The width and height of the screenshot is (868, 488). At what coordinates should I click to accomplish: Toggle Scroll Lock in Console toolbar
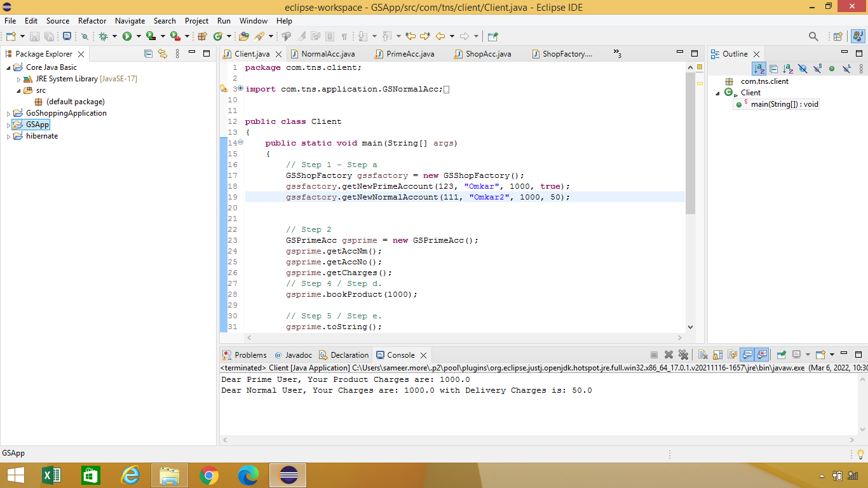click(x=717, y=355)
